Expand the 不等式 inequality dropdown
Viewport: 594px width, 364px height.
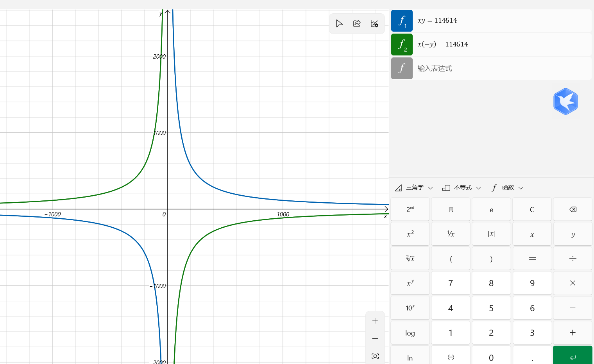[x=462, y=187]
